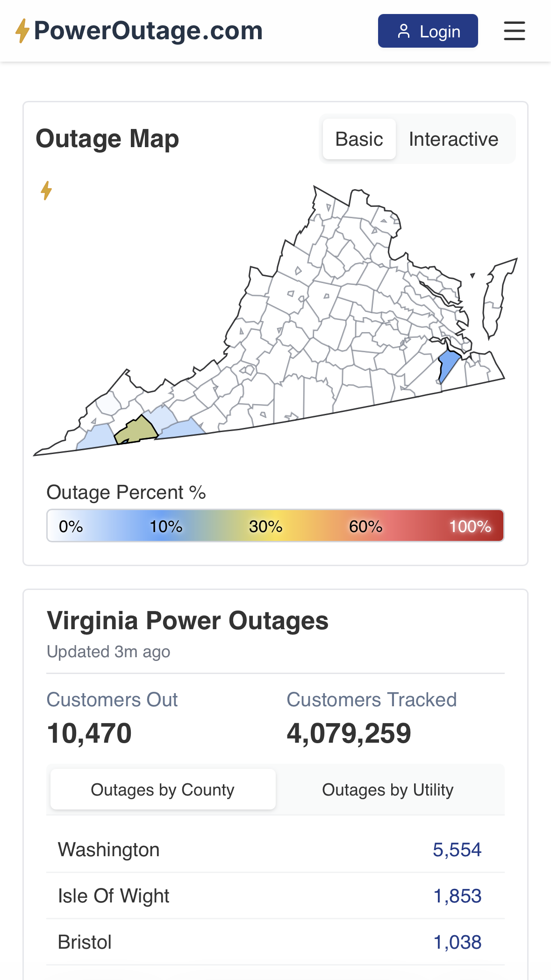
Task: Click the blue Isle of Wight county on map
Action: tap(448, 364)
